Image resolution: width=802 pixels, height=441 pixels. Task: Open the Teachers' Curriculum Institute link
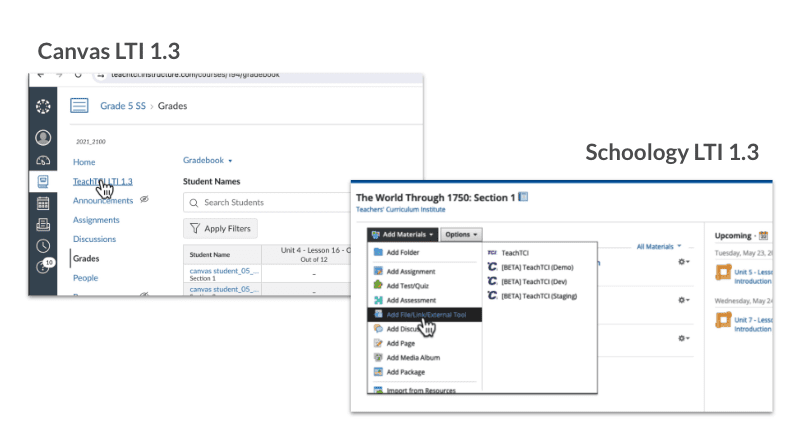(400, 209)
